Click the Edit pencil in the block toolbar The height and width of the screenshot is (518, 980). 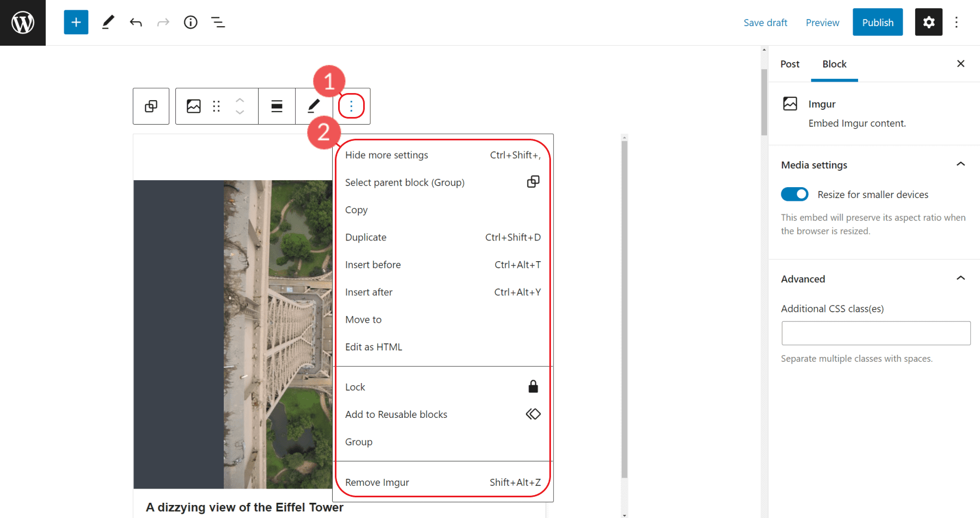[x=313, y=106]
